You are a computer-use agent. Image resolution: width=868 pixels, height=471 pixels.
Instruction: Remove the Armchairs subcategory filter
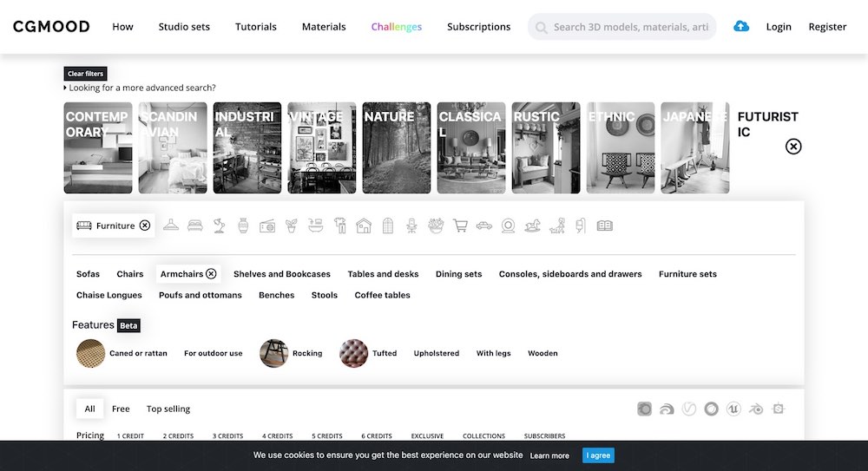click(211, 274)
